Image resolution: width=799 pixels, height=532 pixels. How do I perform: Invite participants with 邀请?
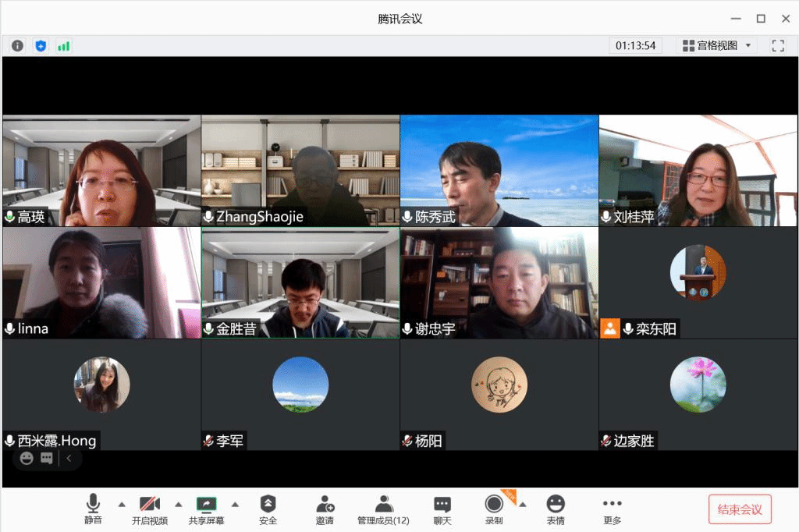coord(325,510)
